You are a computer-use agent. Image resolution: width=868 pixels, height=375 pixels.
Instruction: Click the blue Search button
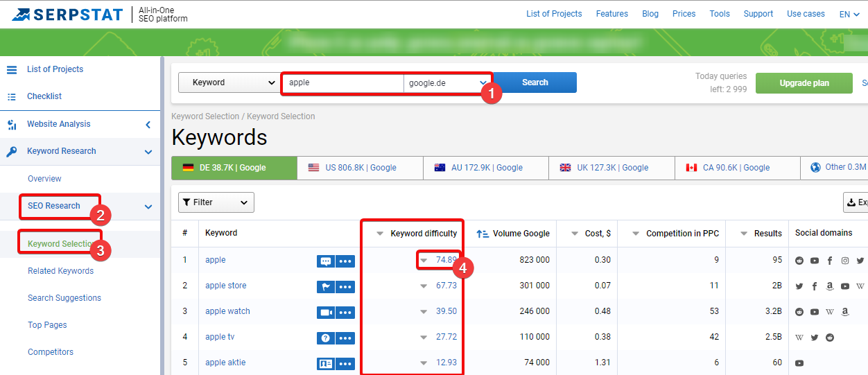(x=535, y=82)
